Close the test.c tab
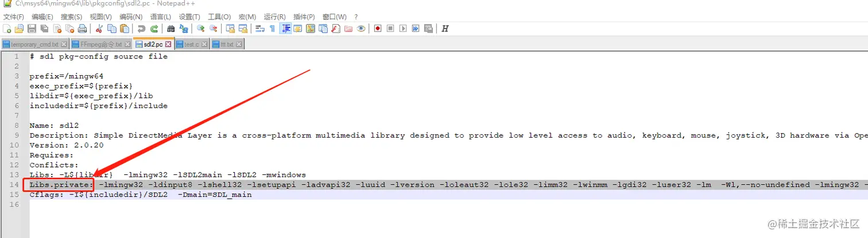868x238 pixels. (x=204, y=44)
